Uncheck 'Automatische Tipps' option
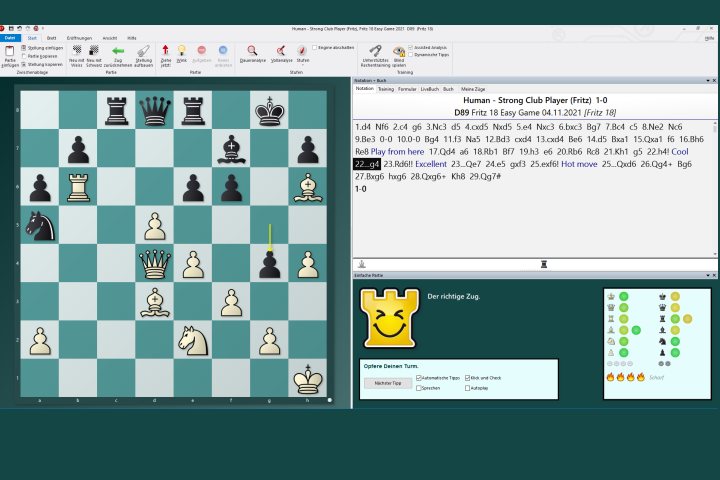720x480 pixels. [x=419, y=378]
